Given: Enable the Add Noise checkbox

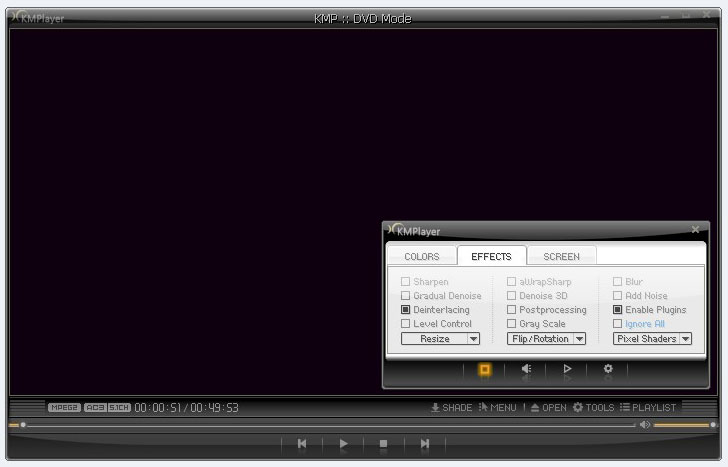Looking at the screenshot, I should [x=617, y=296].
